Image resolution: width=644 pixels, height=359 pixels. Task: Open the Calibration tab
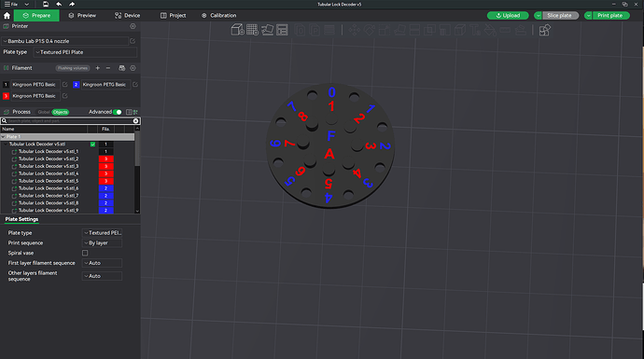point(218,16)
